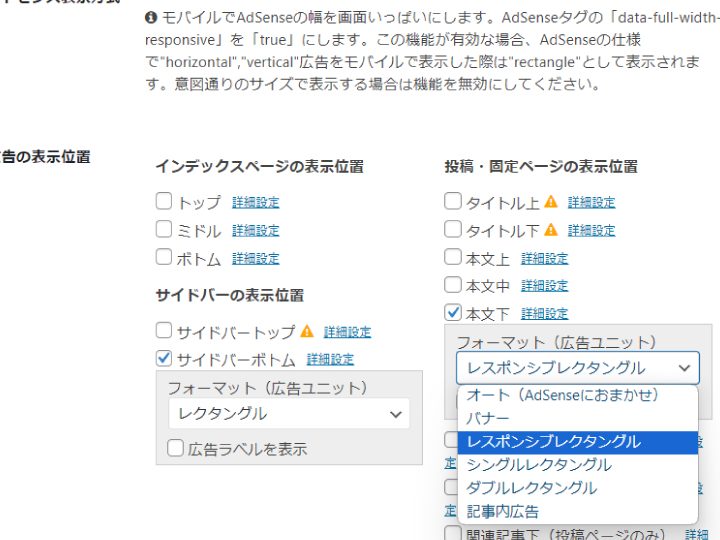Click the info icon before the mobile AdSense description
This screenshot has width=720, height=540.
click(x=151, y=17)
